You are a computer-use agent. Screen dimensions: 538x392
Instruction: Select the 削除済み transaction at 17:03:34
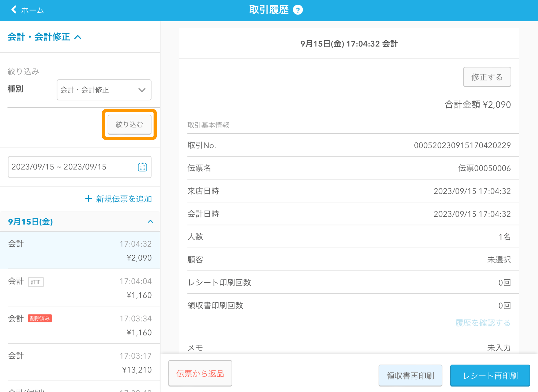tap(80, 325)
